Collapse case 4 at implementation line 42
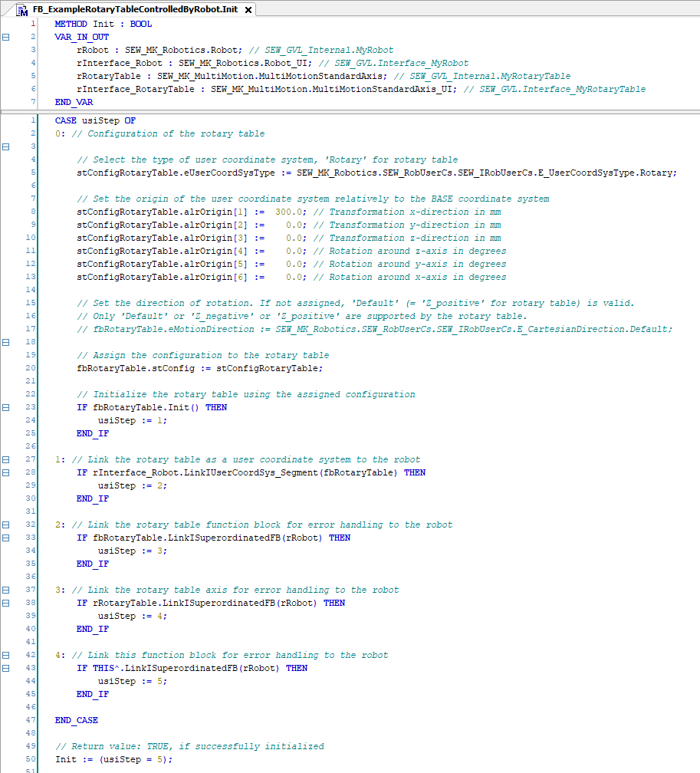 pyautogui.click(x=6, y=655)
